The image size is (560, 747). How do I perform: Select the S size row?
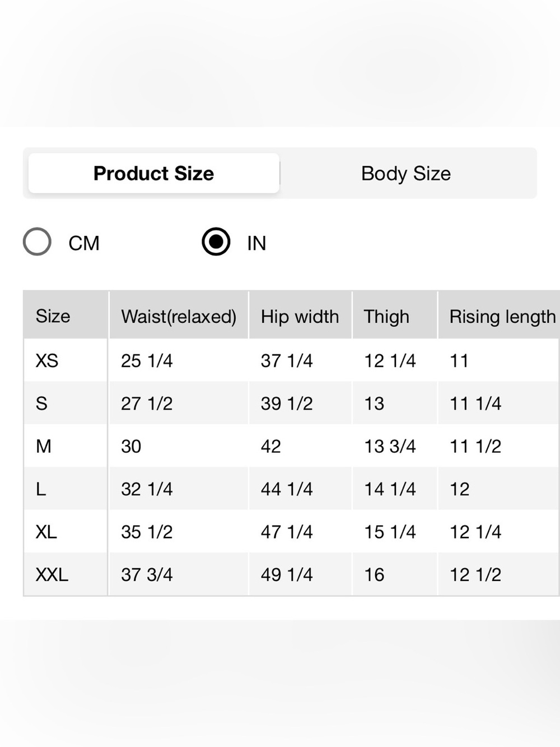click(x=291, y=403)
